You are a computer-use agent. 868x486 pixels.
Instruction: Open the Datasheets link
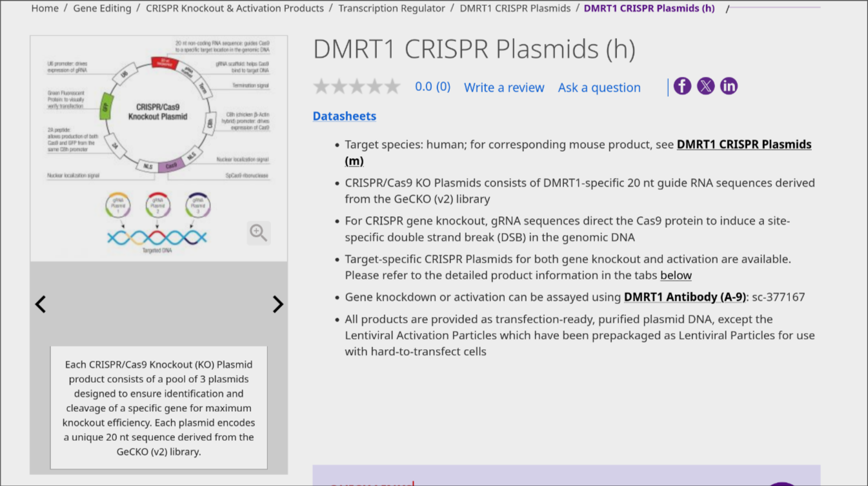coord(345,116)
